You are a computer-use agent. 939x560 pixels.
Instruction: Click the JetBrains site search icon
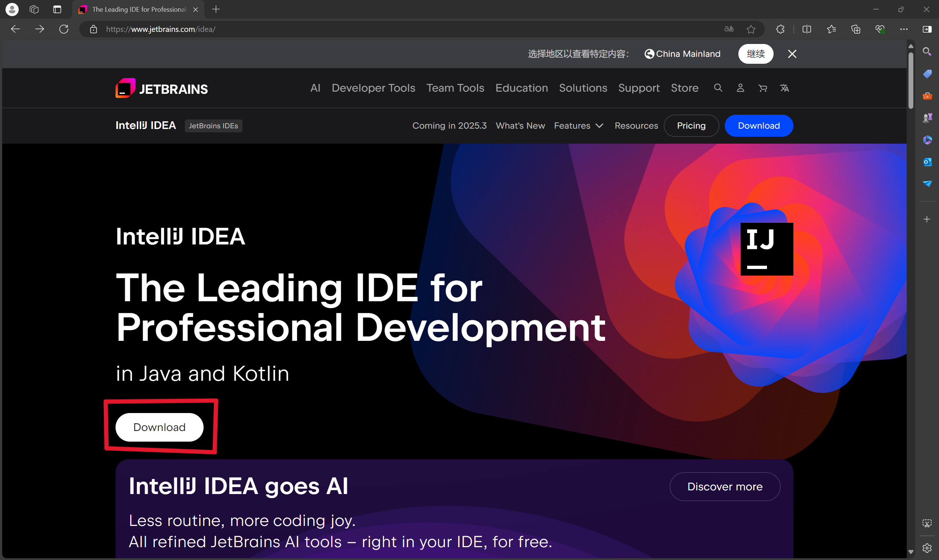point(718,88)
